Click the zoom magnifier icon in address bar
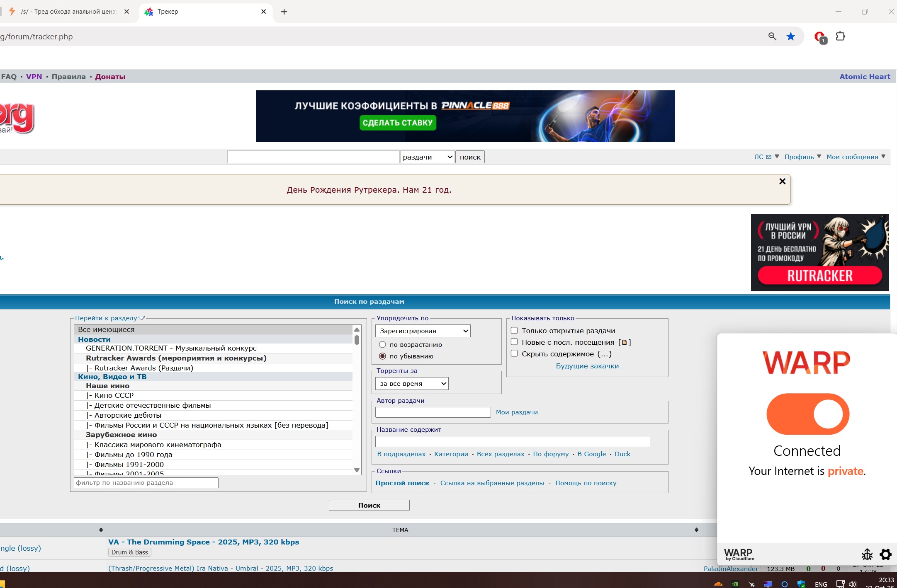Image resolution: width=897 pixels, height=588 pixels. pyautogui.click(x=772, y=36)
